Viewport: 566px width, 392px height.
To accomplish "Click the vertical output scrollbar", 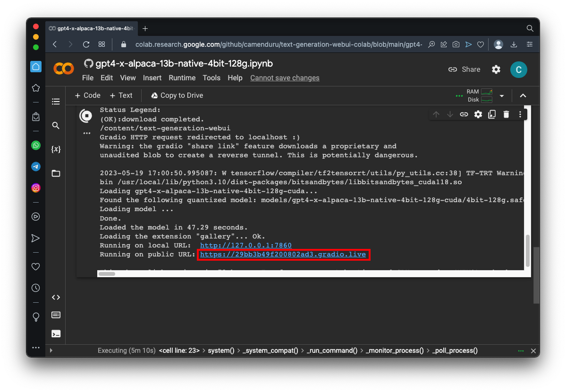I will click(527, 250).
